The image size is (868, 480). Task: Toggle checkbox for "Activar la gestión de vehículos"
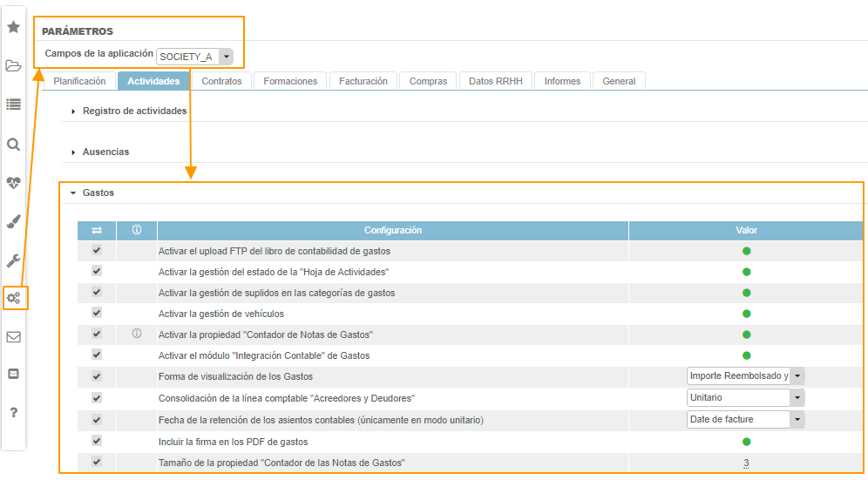coord(97,314)
